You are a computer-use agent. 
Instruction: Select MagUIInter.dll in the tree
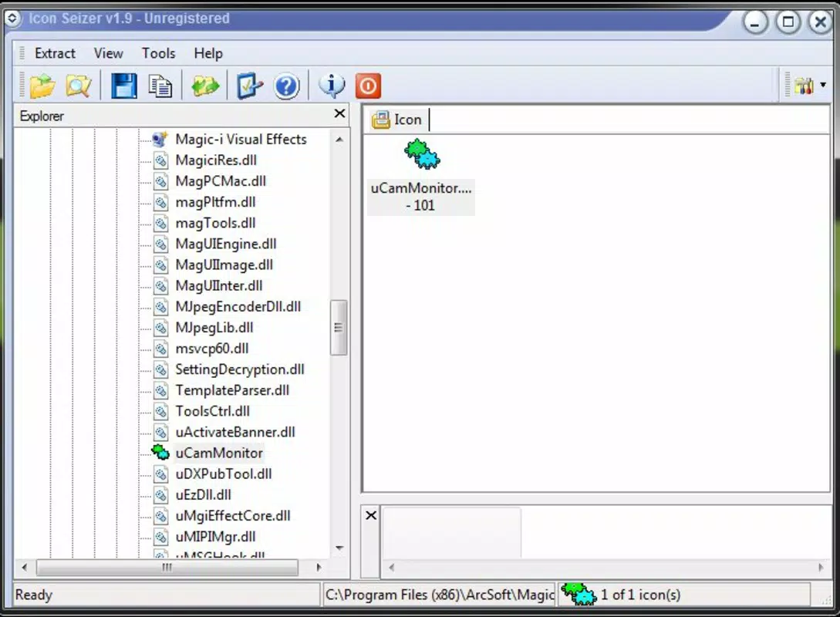(218, 285)
